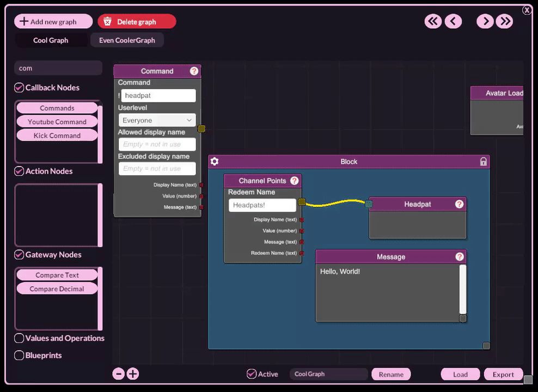This screenshot has width=538, height=392.
Task: Jump to last page double-right arrow
Action: coord(505,21)
